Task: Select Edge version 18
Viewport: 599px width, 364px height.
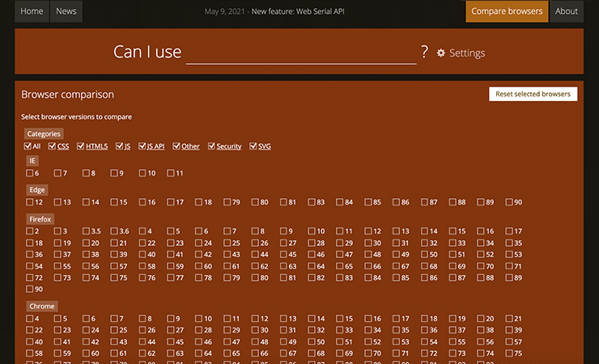Action: (x=198, y=202)
